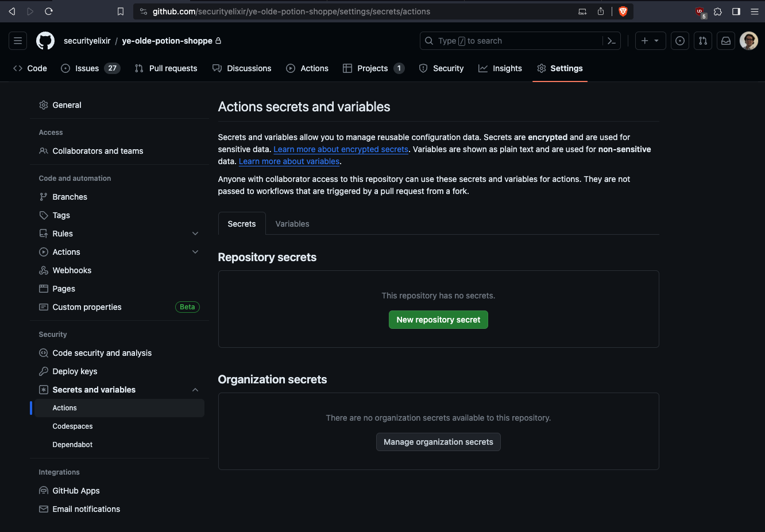
Task: Open the Webhooks settings via its hook icon
Action: click(43, 270)
